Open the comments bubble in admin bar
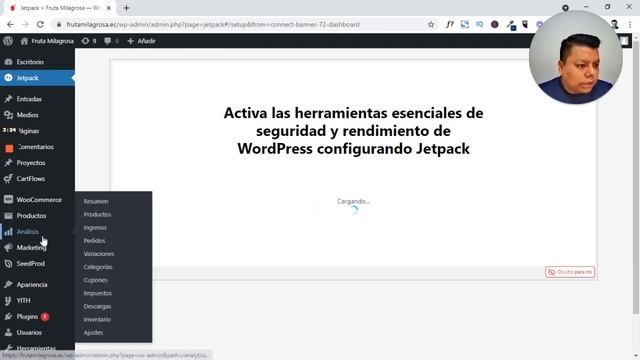 [x=107, y=41]
